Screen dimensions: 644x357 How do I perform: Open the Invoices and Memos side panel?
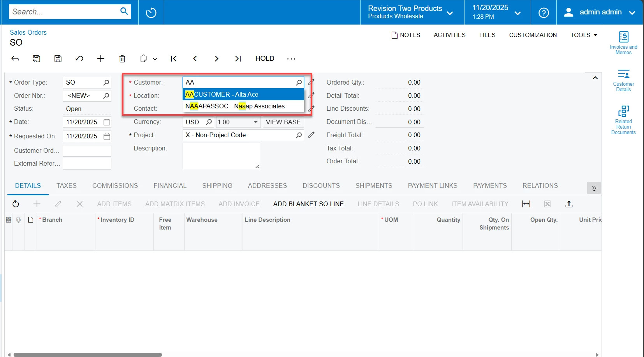(x=623, y=43)
